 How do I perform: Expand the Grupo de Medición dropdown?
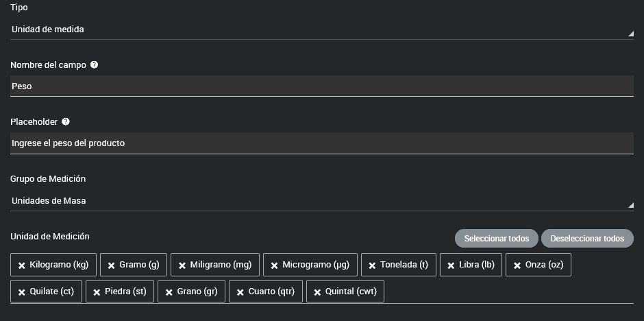coord(321,201)
